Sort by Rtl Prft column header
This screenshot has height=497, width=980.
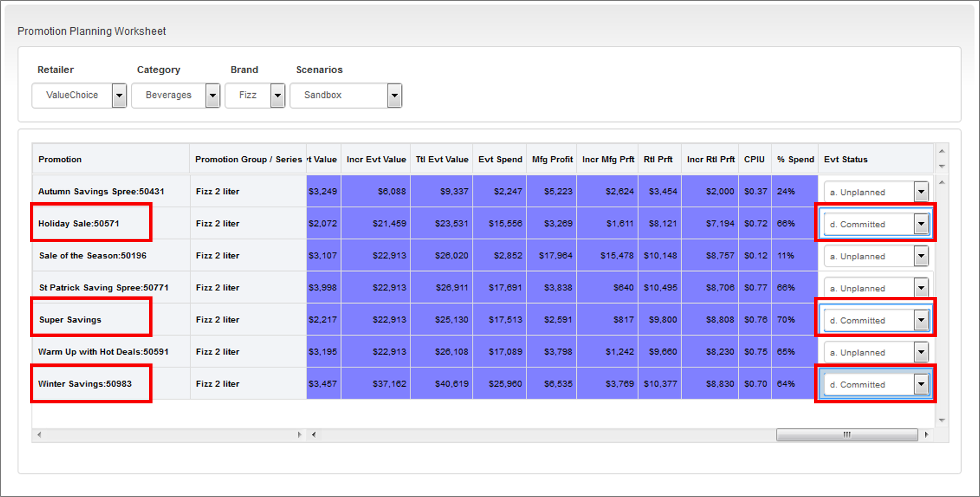tap(658, 159)
